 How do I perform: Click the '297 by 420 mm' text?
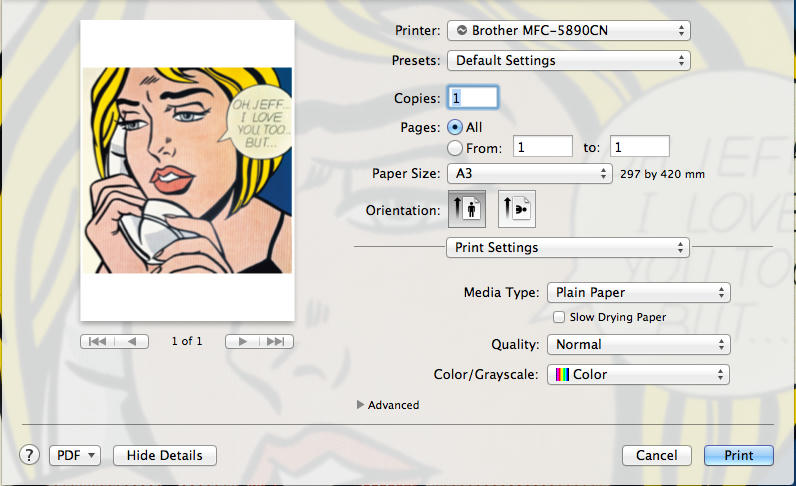662,174
